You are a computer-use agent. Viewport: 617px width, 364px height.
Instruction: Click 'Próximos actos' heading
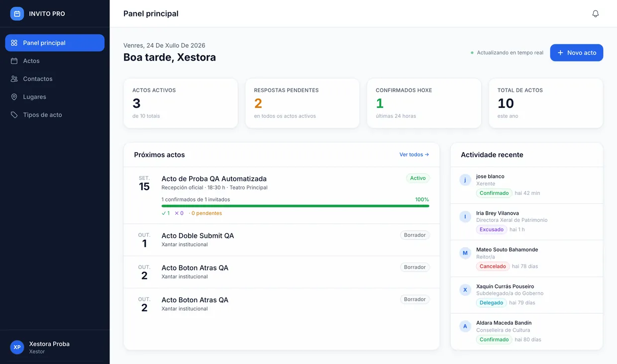click(159, 155)
